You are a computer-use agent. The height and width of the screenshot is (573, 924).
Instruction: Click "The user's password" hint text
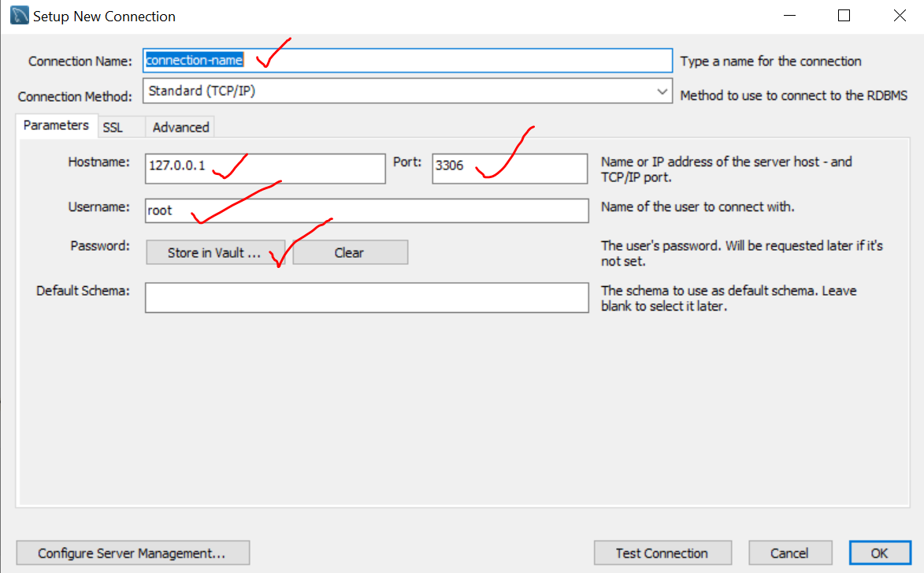tap(742, 254)
